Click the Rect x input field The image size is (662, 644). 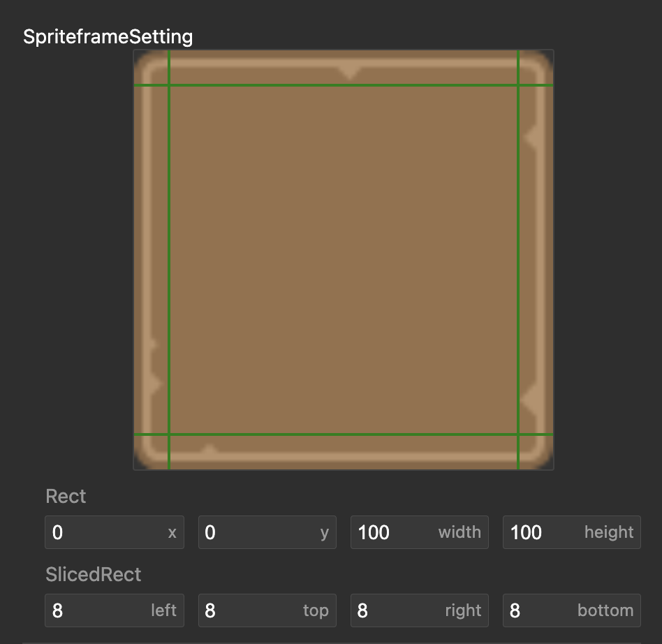[115, 532]
